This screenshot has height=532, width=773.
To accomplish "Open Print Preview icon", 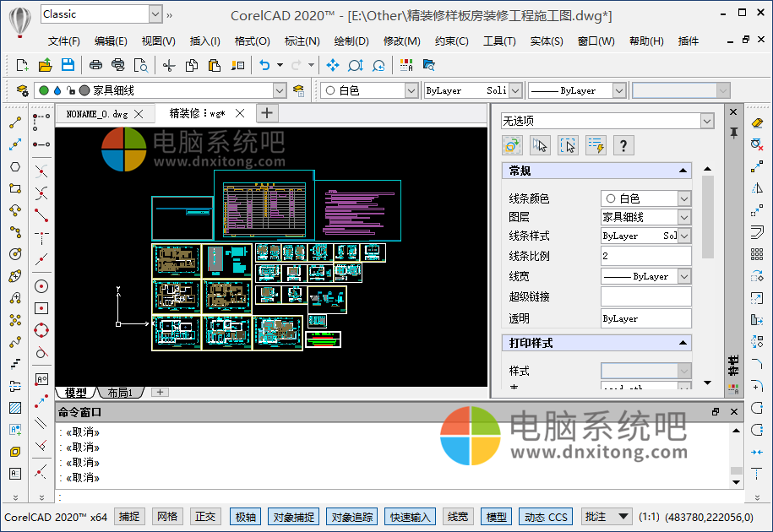I will [141, 65].
